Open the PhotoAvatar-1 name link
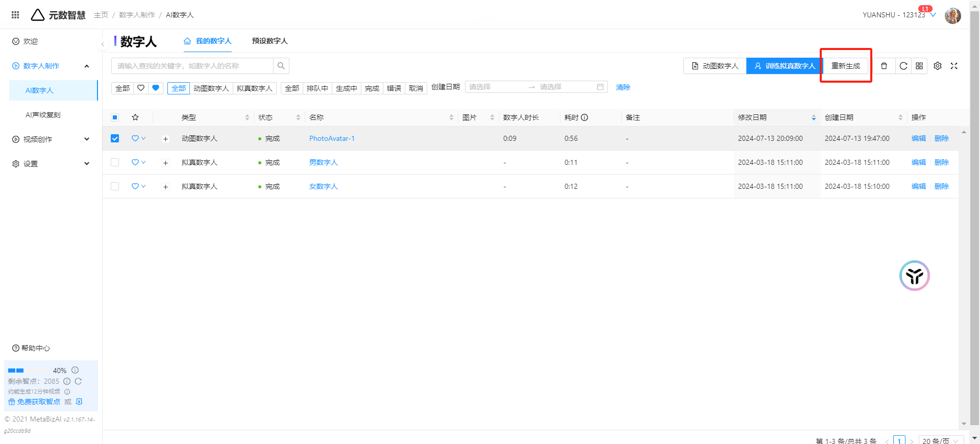 pos(332,138)
